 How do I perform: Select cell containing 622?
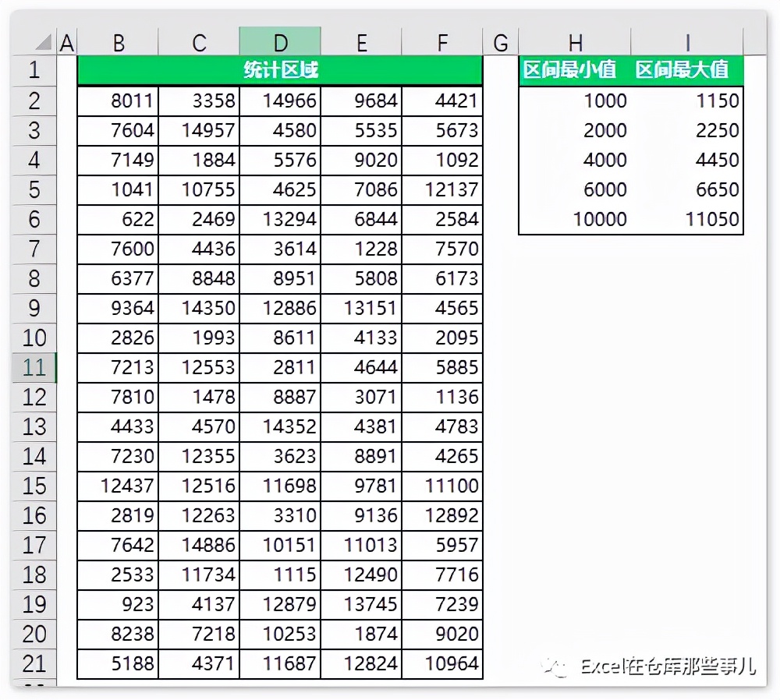tap(118, 220)
